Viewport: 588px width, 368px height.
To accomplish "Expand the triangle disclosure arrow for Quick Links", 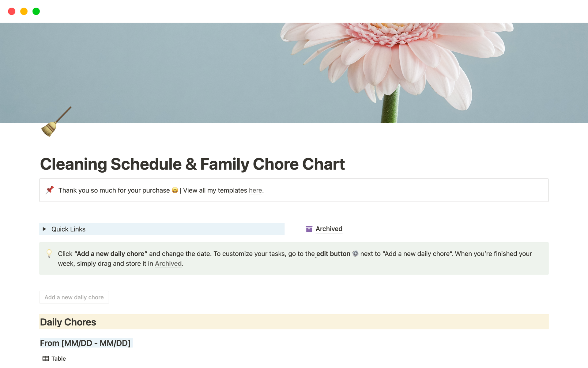I will (x=45, y=228).
